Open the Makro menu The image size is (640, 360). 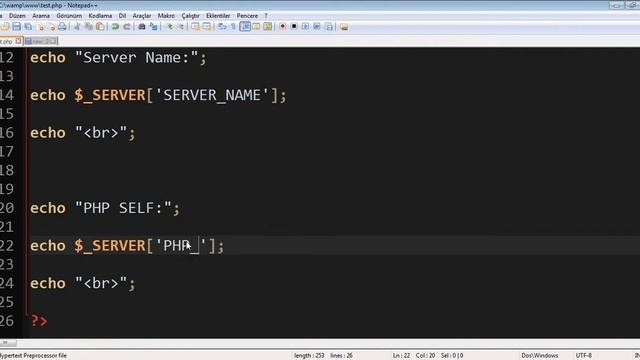(x=166, y=16)
